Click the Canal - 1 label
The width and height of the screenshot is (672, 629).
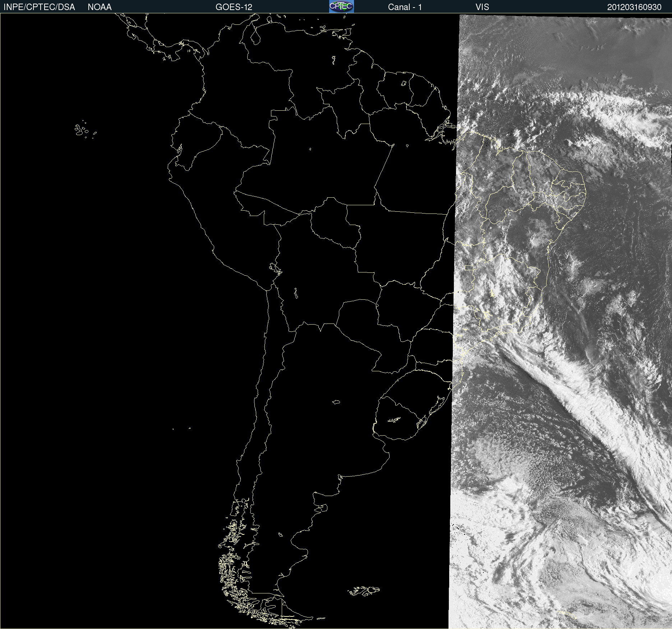[405, 7]
